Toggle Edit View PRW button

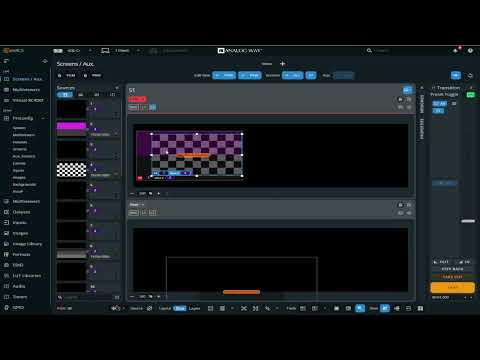pyautogui.click(x=250, y=76)
